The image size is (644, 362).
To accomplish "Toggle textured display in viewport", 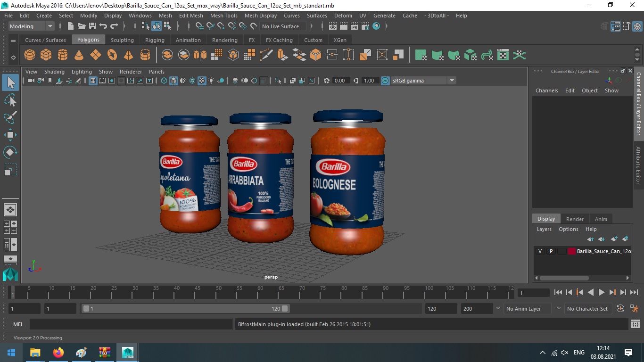I will click(x=202, y=81).
